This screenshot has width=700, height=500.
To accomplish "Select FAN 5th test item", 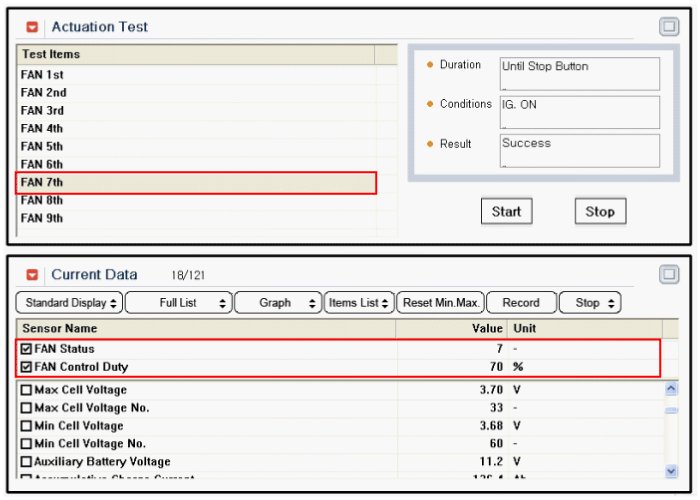I will click(x=196, y=146).
